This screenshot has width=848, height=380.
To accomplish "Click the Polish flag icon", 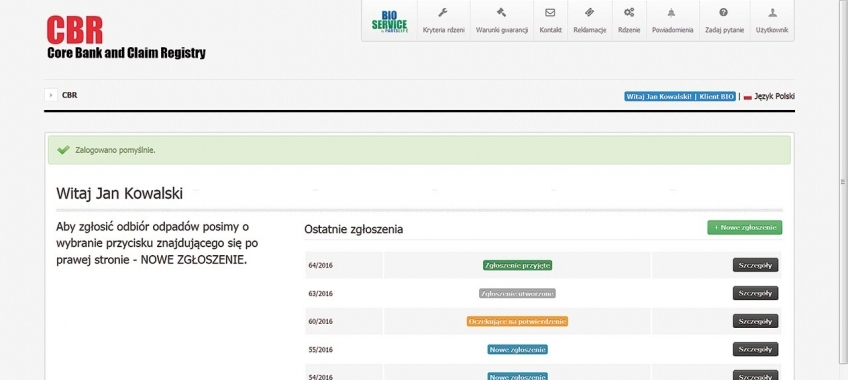I will (748, 97).
